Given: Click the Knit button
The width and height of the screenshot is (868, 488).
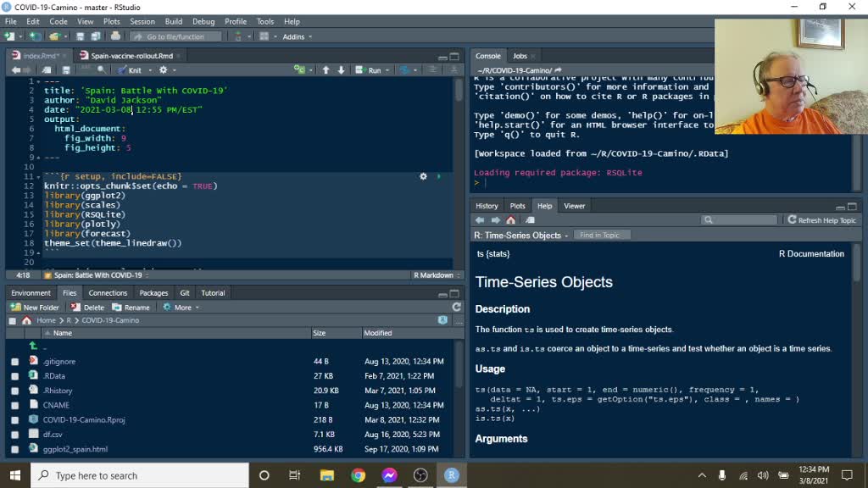Looking at the screenshot, I should (130, 70).
